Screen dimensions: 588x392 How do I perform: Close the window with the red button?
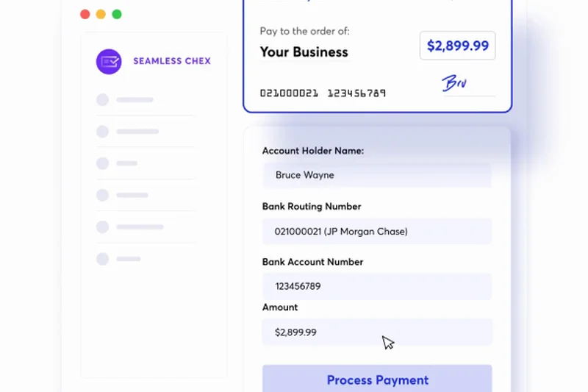(x=85, y=14)
